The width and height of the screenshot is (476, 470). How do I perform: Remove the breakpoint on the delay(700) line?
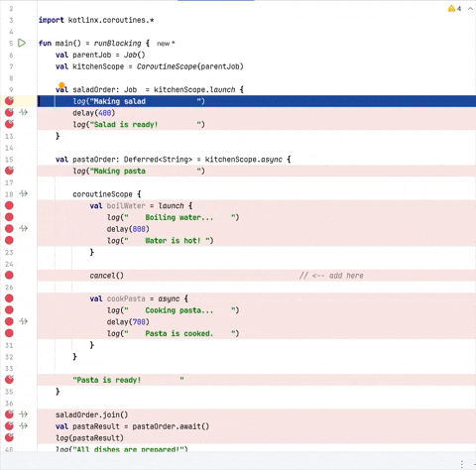tap(9, 321)
